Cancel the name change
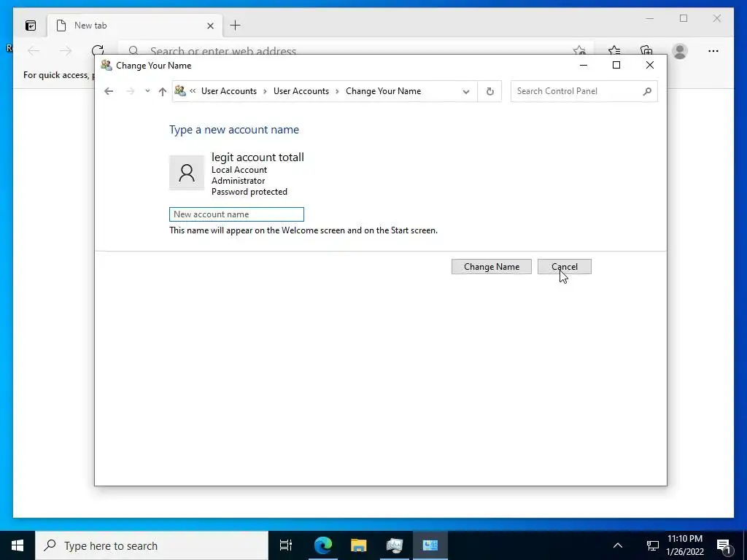The image size is (747, 560). [x=565, y=267]
